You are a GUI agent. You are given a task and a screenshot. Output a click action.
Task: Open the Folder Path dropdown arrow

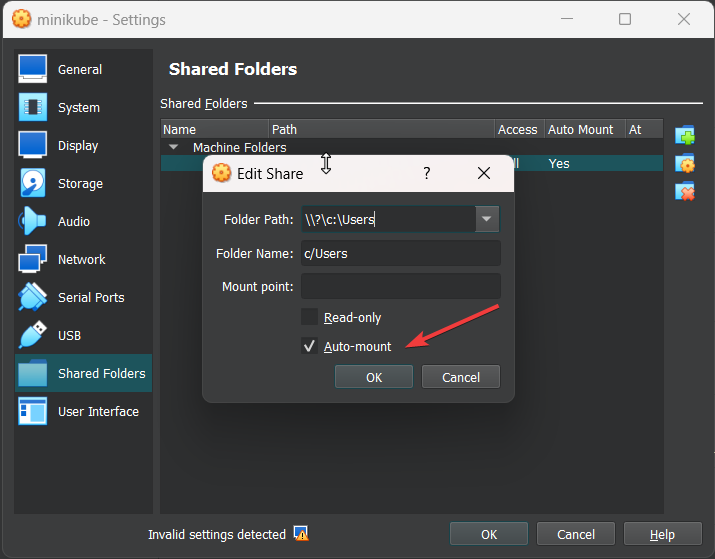pyautogui.click(x=487, y=219)
